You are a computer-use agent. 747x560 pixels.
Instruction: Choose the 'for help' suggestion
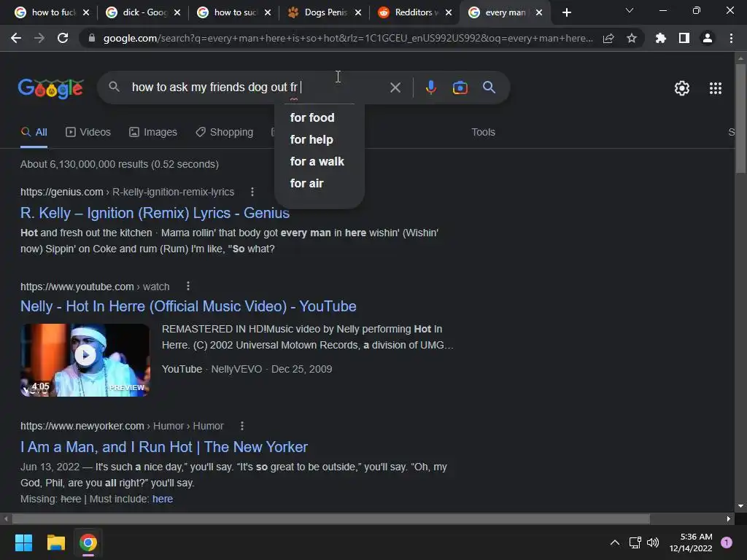tap(311, 139)
